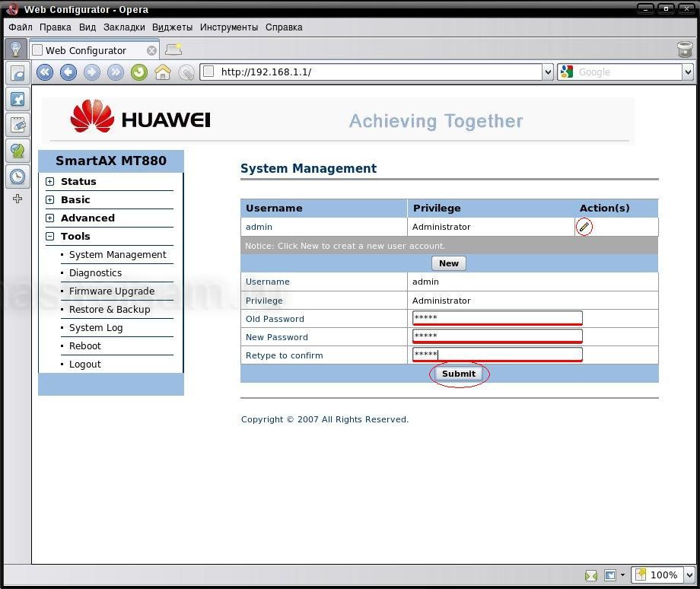Click the Submit button
Image resolution: width=700 pixels, height=589 pixels.
tap(459, 374)
